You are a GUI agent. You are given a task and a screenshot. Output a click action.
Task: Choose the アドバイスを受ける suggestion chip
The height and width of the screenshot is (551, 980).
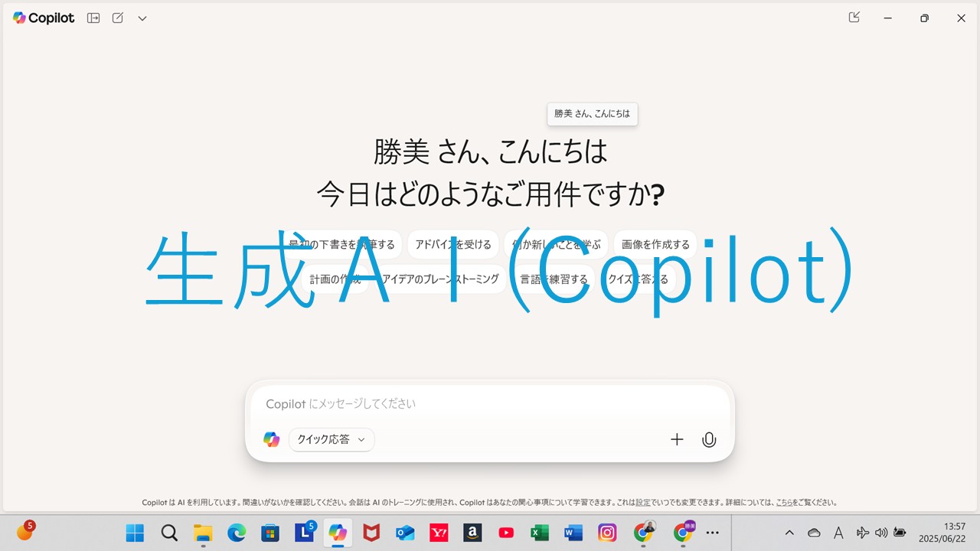(453, 245)
